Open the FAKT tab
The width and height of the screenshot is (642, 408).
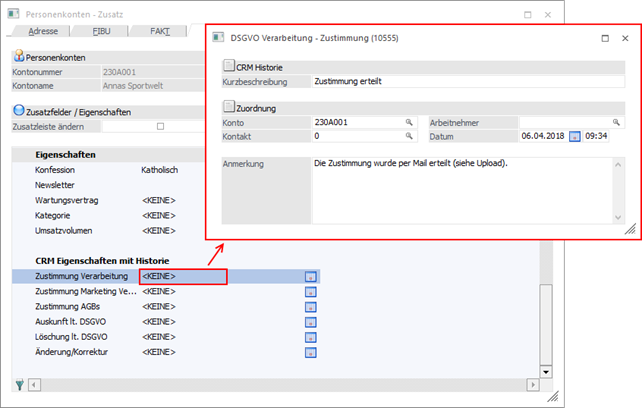click(159, 32)
